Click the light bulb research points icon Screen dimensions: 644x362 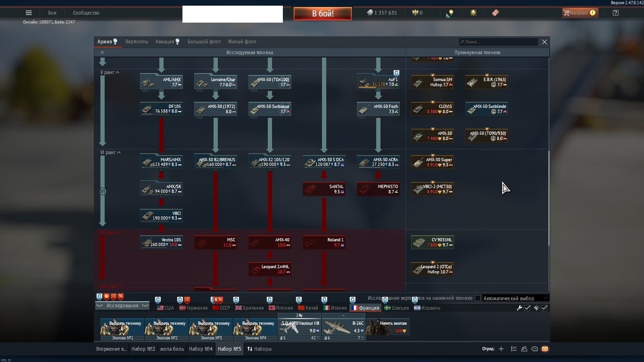click(450, 13)
